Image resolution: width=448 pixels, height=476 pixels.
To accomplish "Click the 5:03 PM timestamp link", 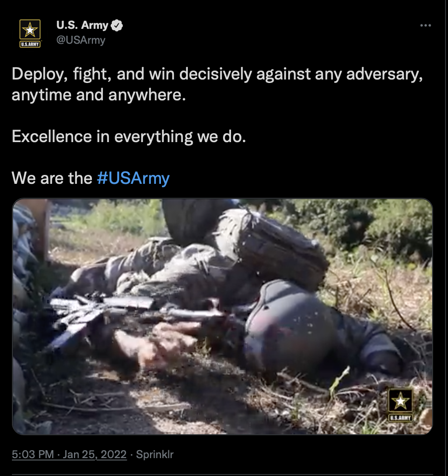I will (x=33, y=455).
